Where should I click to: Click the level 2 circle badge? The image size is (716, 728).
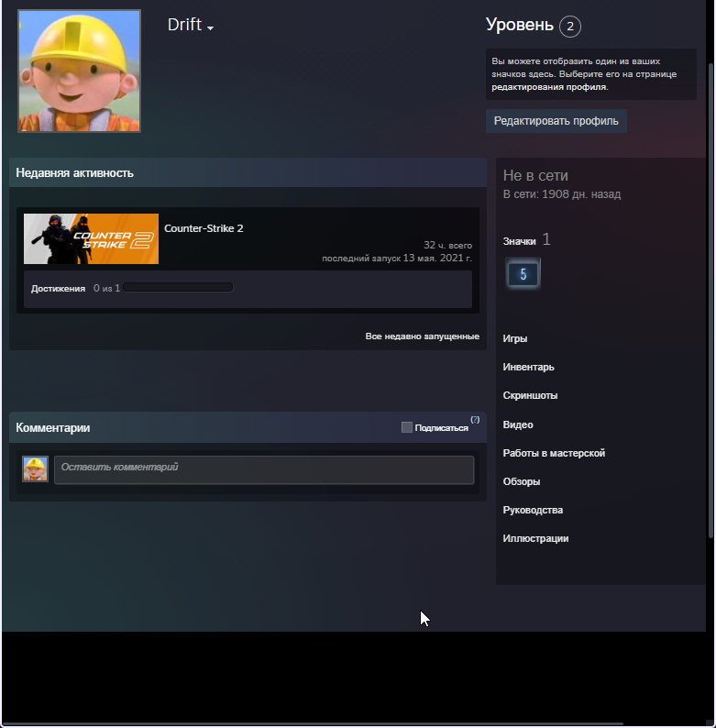click(569, 26)
